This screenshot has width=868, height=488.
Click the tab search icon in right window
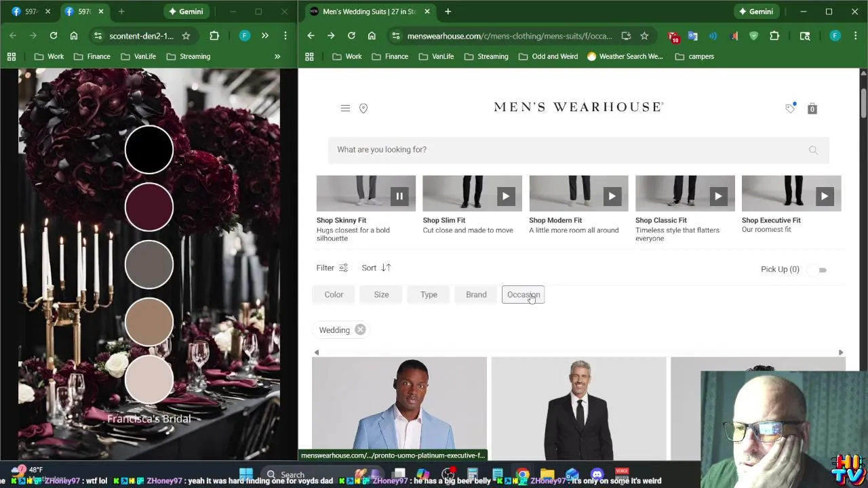[x=805, y=36]
